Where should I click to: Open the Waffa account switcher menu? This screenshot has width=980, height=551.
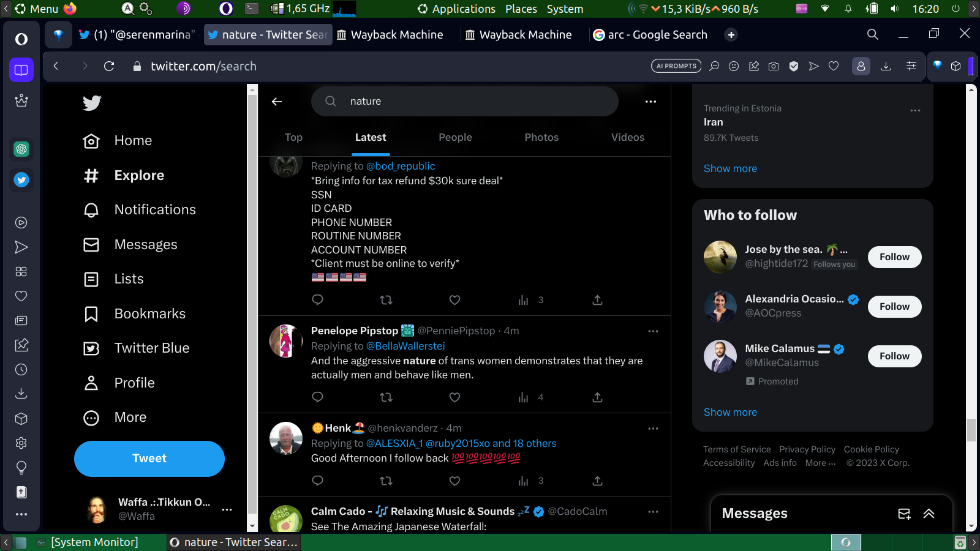tap(227, 509)
